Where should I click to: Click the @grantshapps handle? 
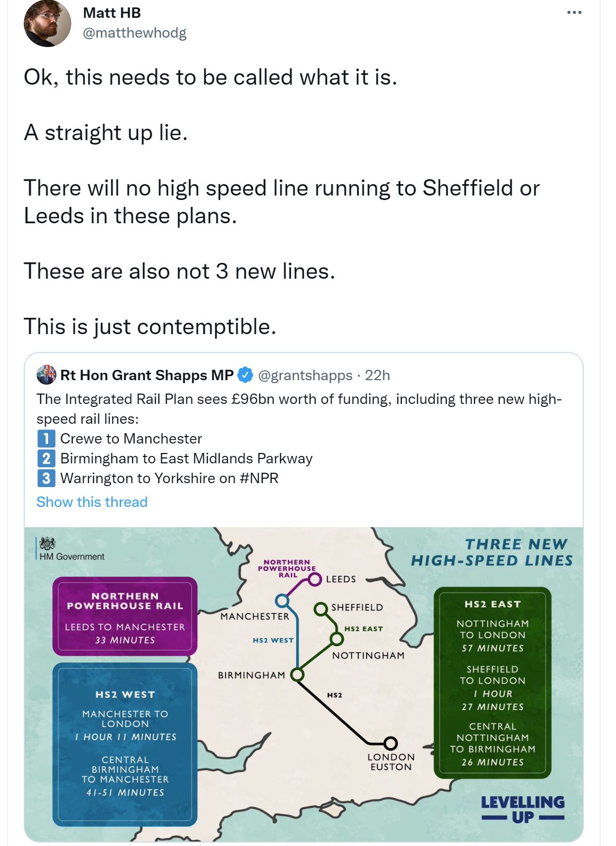pyautogui.click(x=305, y=375)
